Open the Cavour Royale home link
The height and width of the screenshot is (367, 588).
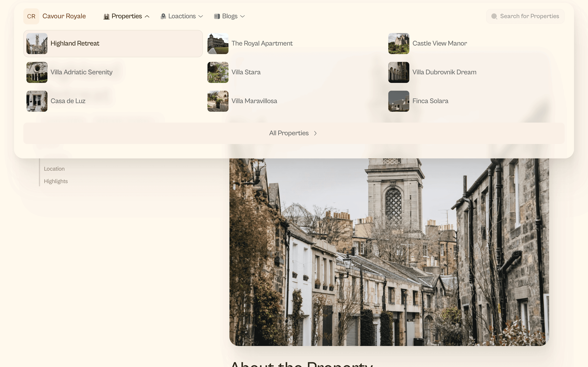(x=64, y=16)
